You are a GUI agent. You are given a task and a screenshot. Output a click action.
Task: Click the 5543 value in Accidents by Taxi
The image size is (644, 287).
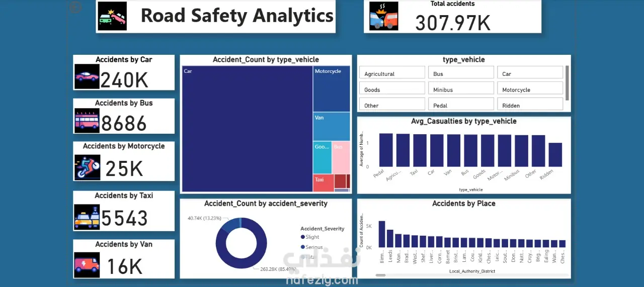(124, 218)
